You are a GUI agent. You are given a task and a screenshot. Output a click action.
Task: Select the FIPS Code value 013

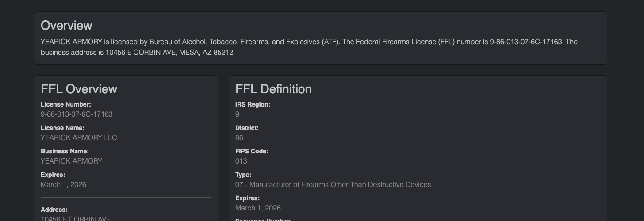(241, 161)
